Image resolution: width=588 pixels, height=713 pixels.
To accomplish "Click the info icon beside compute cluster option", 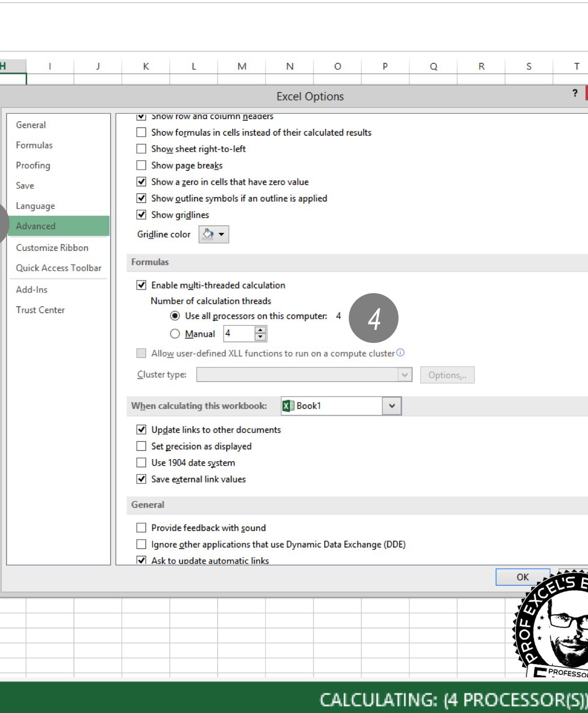I will [400, 352].
